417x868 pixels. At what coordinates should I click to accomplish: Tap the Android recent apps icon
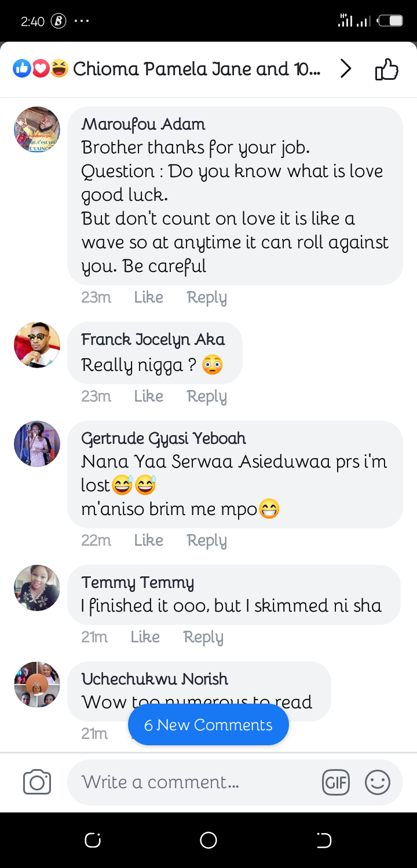click(x=93, y=840)
